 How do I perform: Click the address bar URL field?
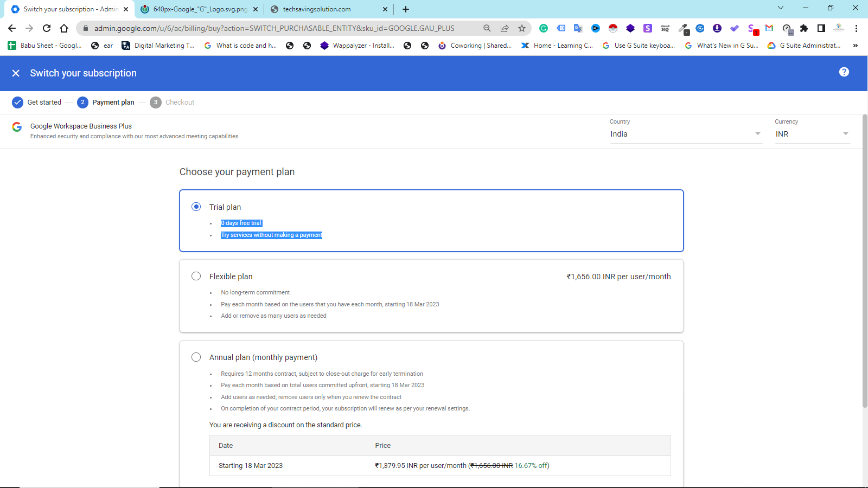(275, 28)
